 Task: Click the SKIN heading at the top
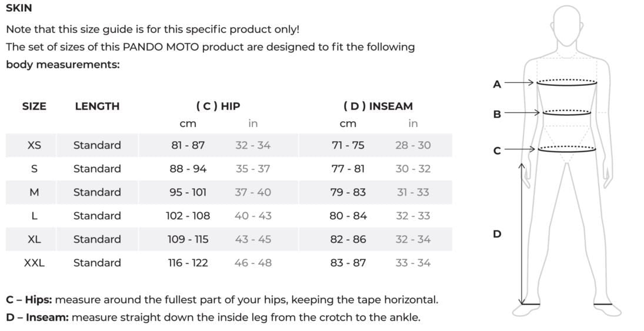pos(19,8)
